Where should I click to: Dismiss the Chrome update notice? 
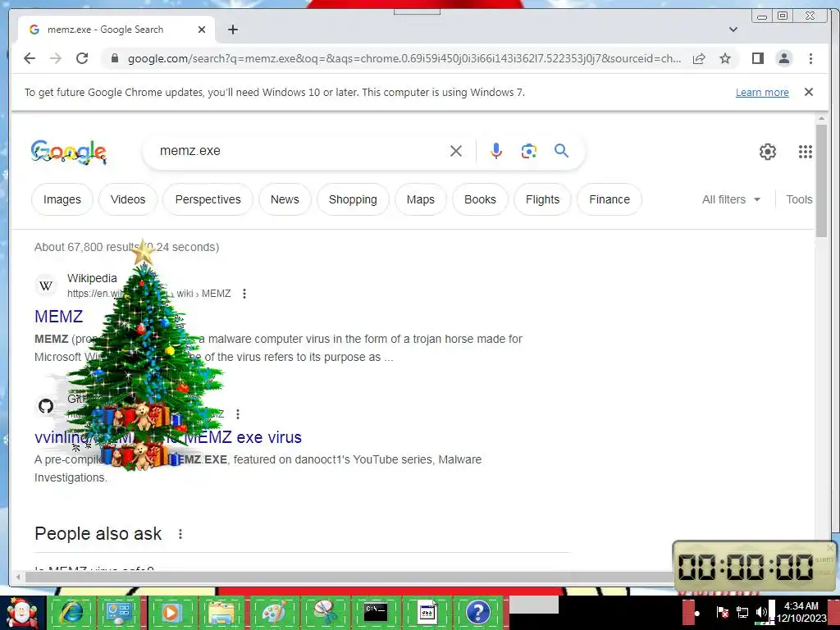(809, 92)
